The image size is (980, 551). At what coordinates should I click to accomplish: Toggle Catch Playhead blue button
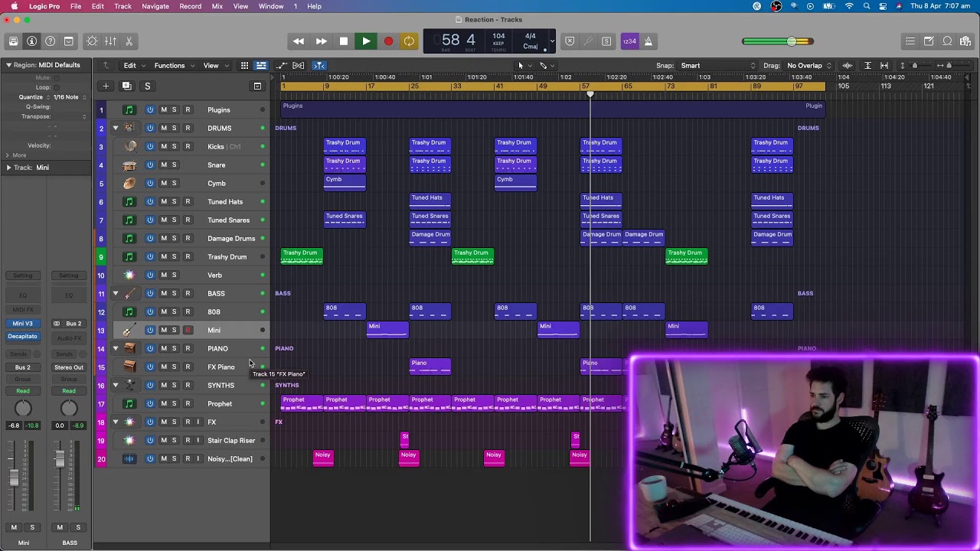pyautogui.click(x=319, y=66)
